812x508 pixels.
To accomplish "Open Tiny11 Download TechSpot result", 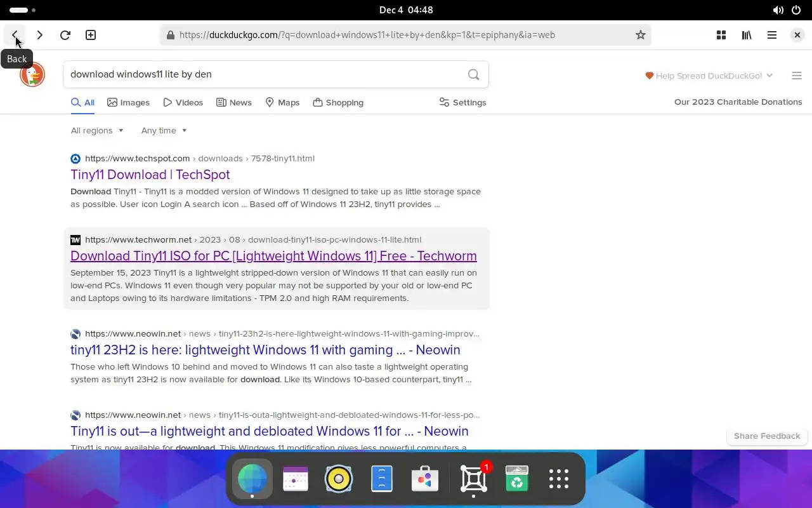I will [x=150, y=175].
